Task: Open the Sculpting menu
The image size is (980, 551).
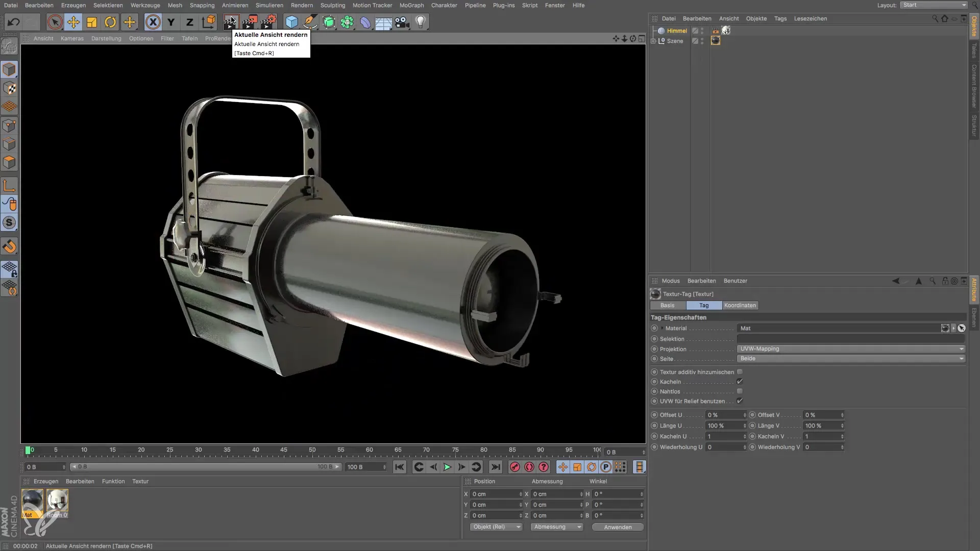Action: coord(333,5)
